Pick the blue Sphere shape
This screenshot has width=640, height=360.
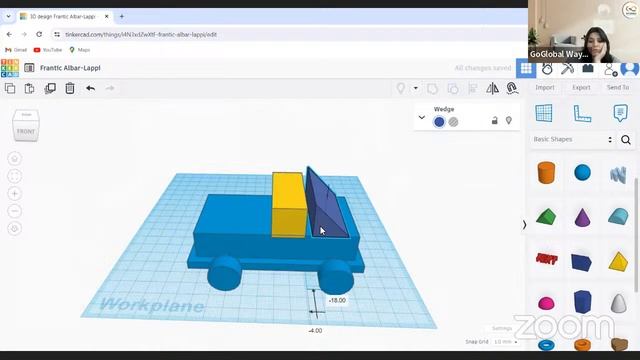click(582, 172)
